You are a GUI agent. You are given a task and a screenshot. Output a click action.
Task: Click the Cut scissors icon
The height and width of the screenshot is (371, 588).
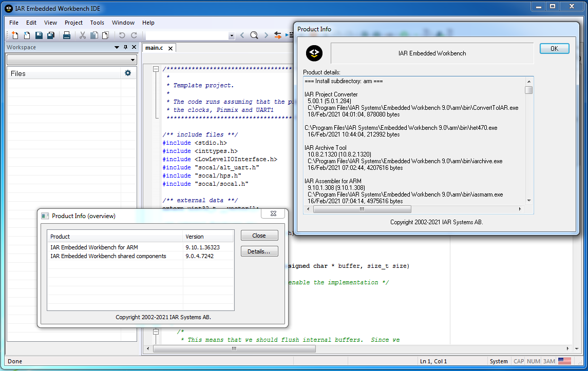[83, 35]
